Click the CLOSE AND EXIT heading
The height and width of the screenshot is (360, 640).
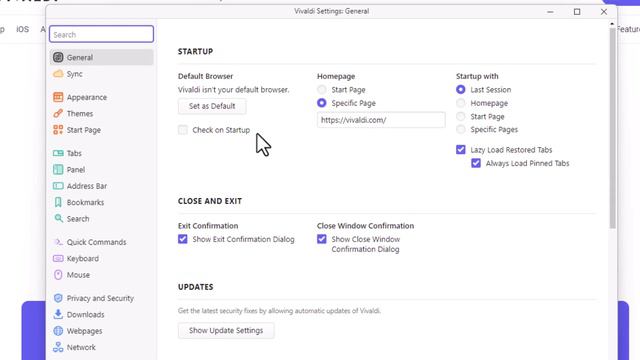pos(210,201)
